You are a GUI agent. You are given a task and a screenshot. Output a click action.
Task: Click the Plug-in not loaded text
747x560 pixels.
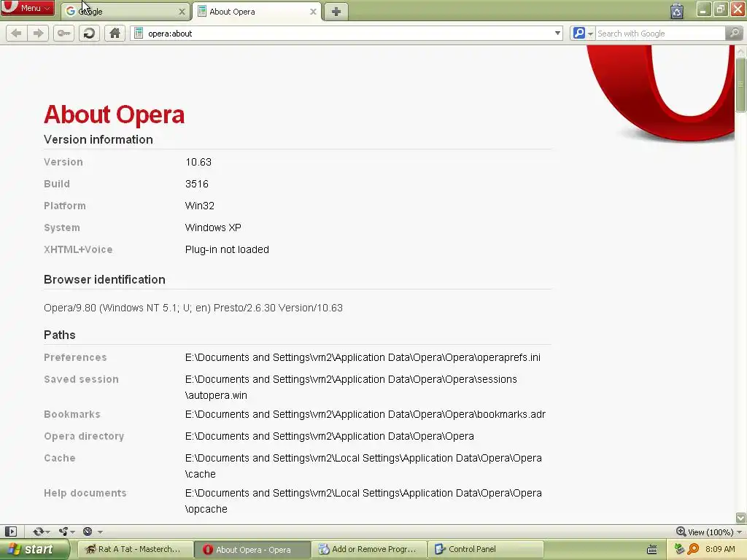click(x=227, y=249)
